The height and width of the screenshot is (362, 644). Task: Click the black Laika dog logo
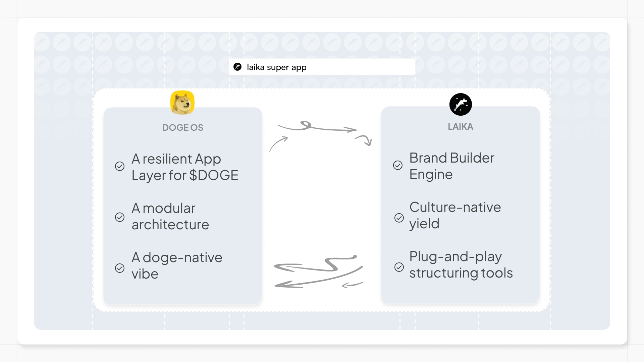(x=461, y=104)
